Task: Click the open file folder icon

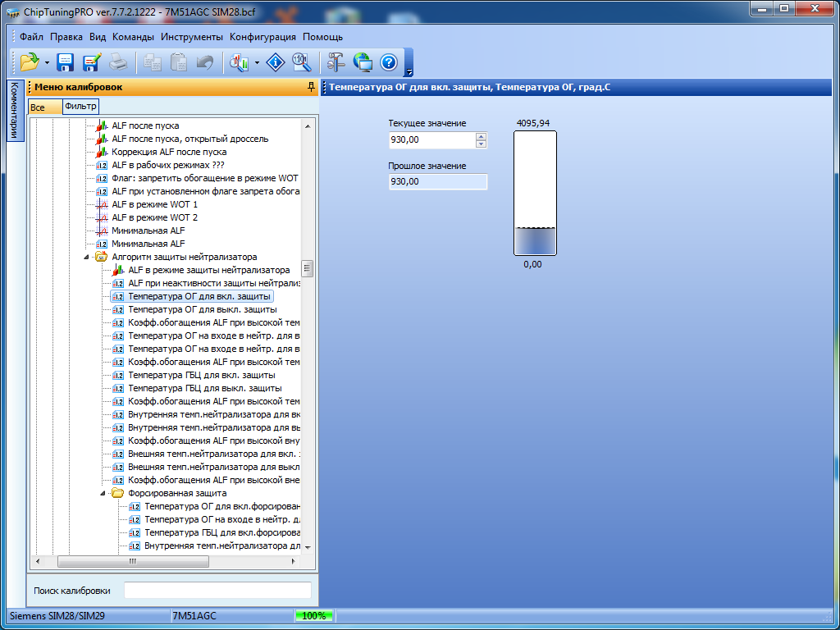Action: tap(30, 62)
